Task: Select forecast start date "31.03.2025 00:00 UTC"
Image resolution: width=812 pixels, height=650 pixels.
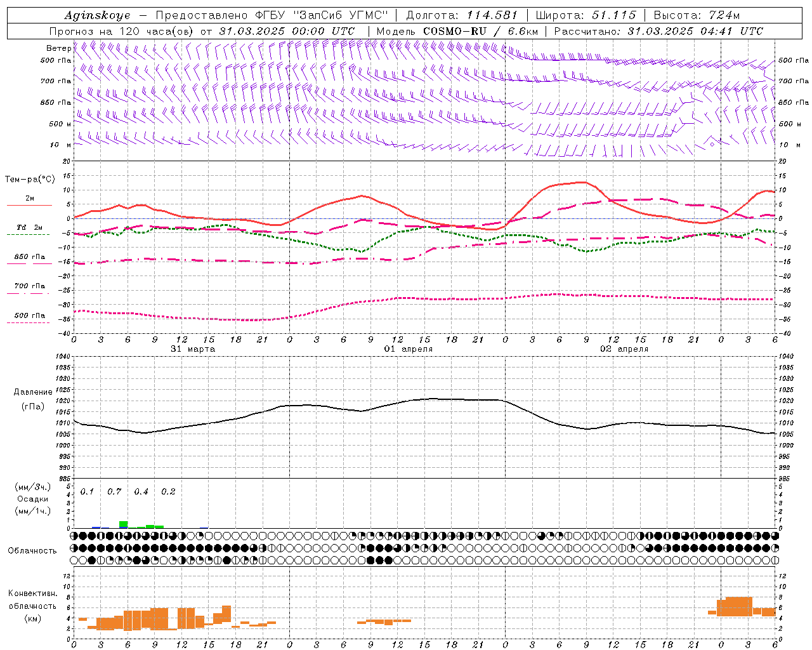Action: pos(287,31)
